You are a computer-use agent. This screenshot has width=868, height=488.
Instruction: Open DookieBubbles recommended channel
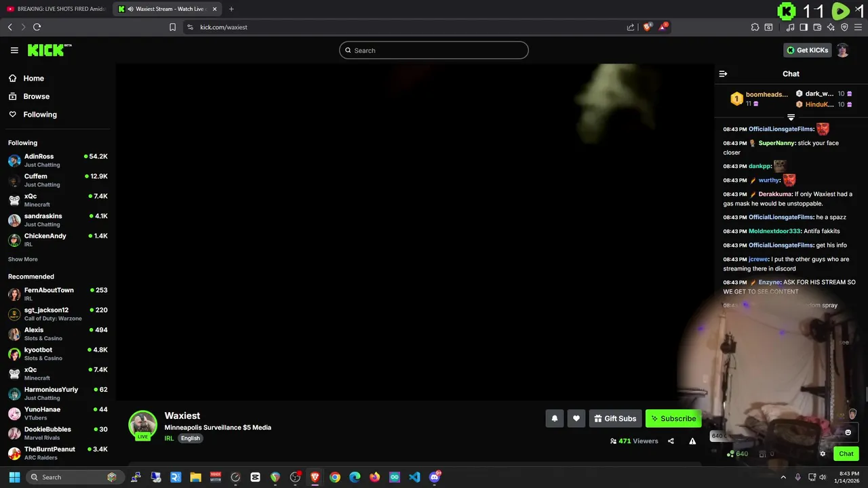[x=58, y=433]
